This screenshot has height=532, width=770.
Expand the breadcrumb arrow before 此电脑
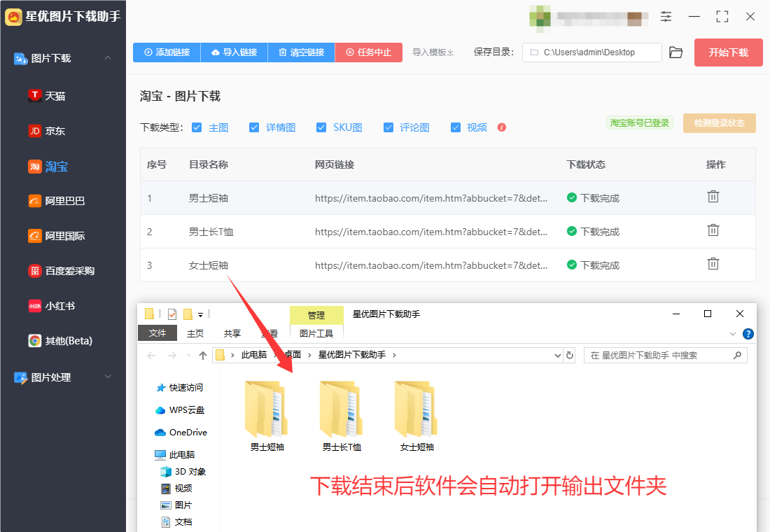tap(232, 355)
